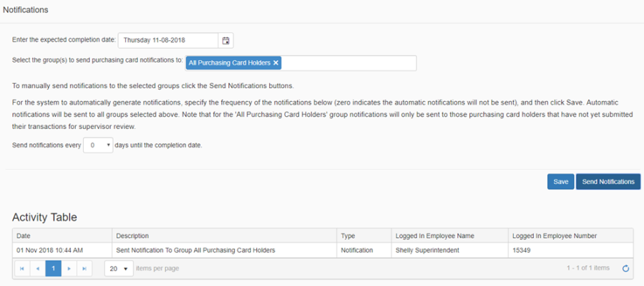Image resolution: width=644 pixels, height=286 pixels.
Task: Click the Save button
Action: [560, 181]
